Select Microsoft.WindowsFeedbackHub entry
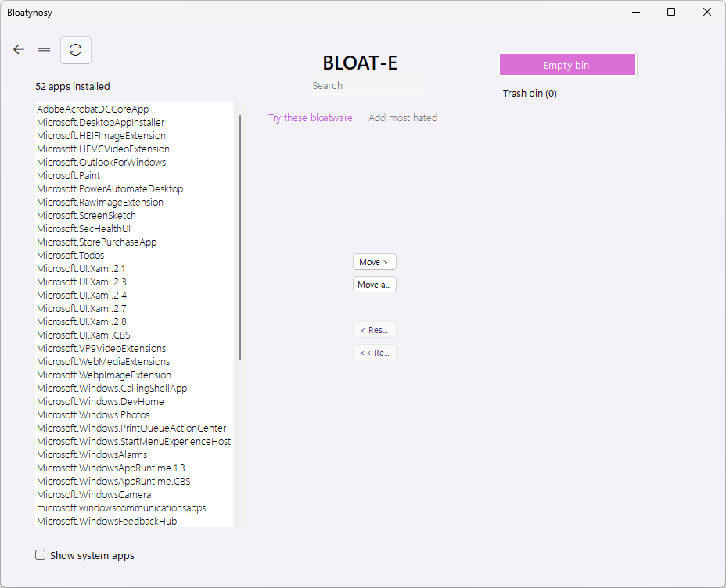Screen dimensions: 726x588 pyautogui.click(x=135, y=521)
